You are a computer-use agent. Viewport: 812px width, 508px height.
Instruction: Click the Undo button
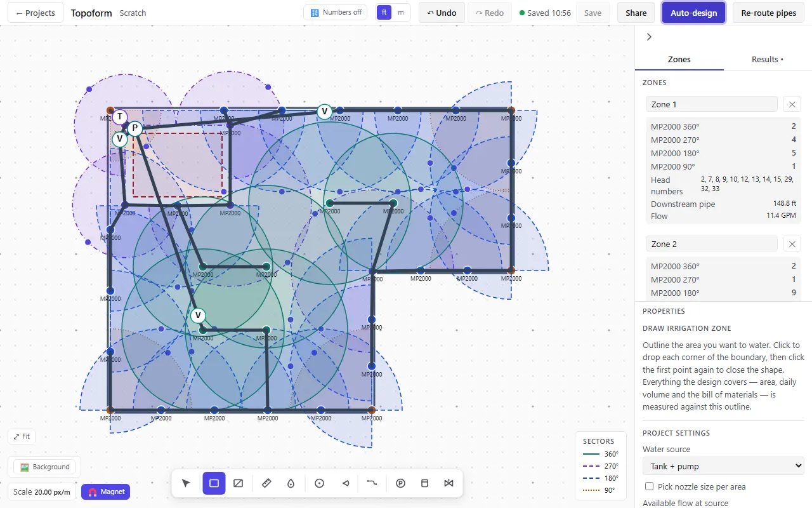pyautogui.click(x=442, y=13)
